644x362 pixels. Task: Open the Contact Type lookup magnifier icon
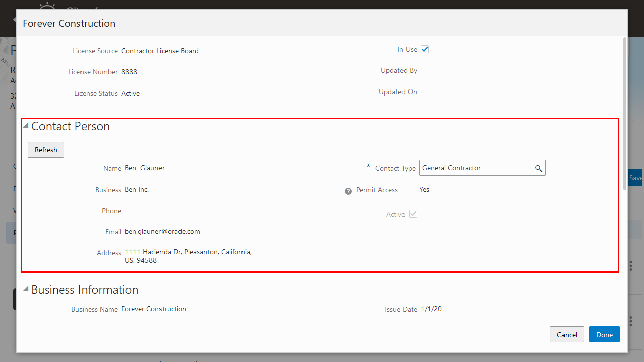coord(539,168)
